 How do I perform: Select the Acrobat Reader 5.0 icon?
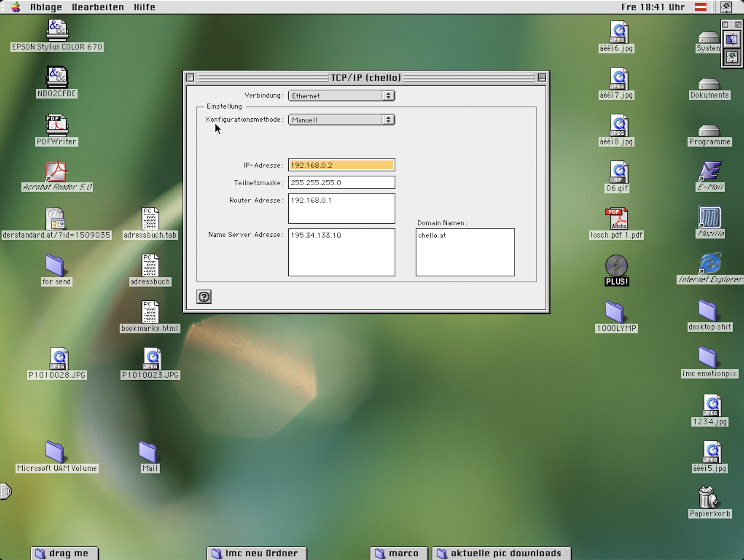(56, 171)
